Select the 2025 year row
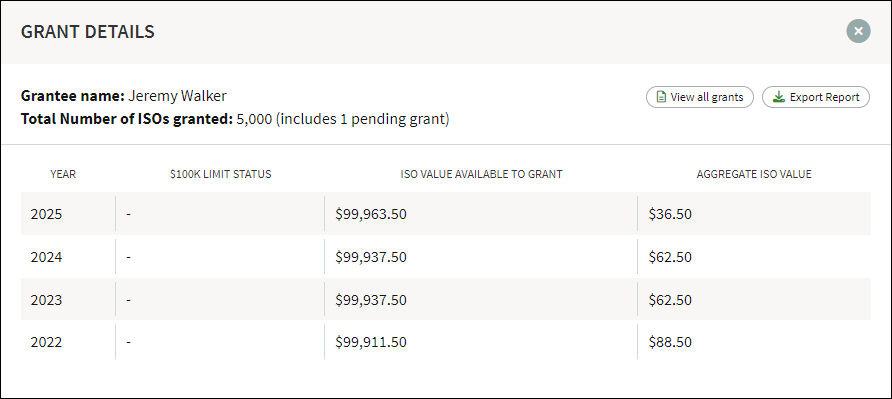 446,213
